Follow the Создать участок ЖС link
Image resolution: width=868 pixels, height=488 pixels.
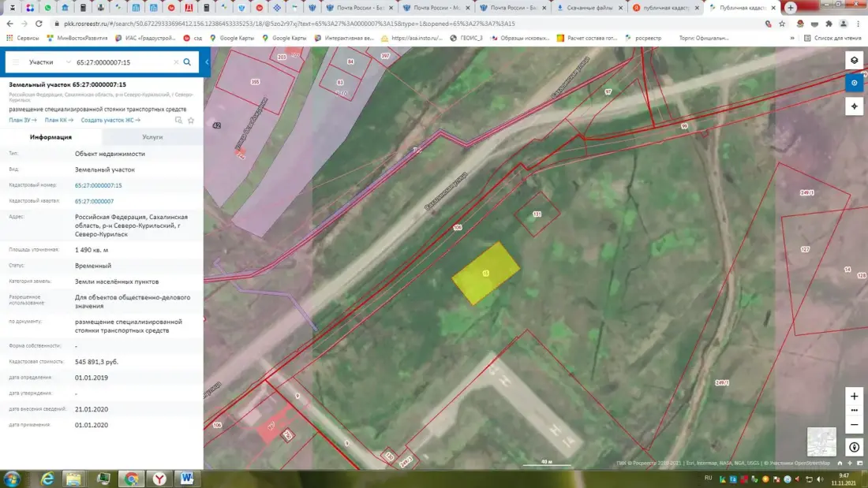pyautogui.click(x=110, y=120)
